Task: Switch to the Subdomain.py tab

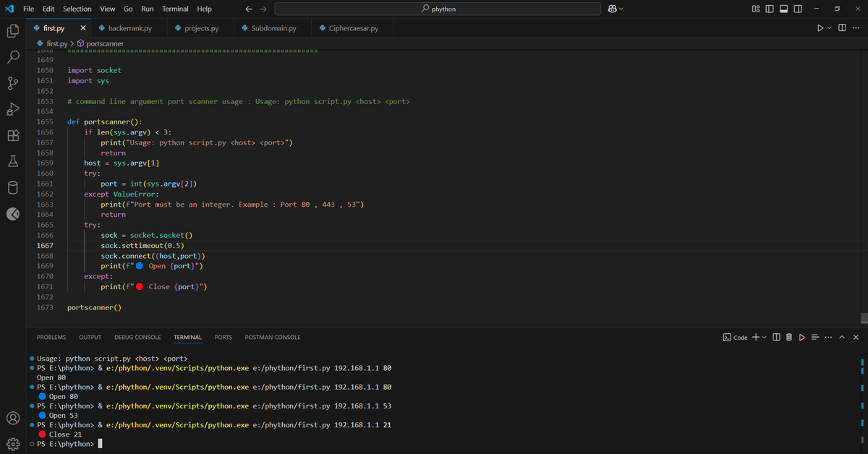Action: point(273,28)
